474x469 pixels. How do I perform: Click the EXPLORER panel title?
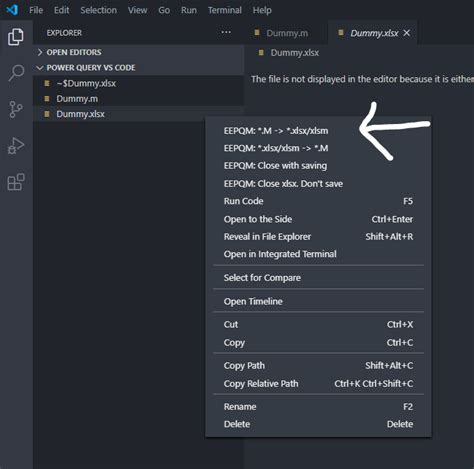pos(64,33)
